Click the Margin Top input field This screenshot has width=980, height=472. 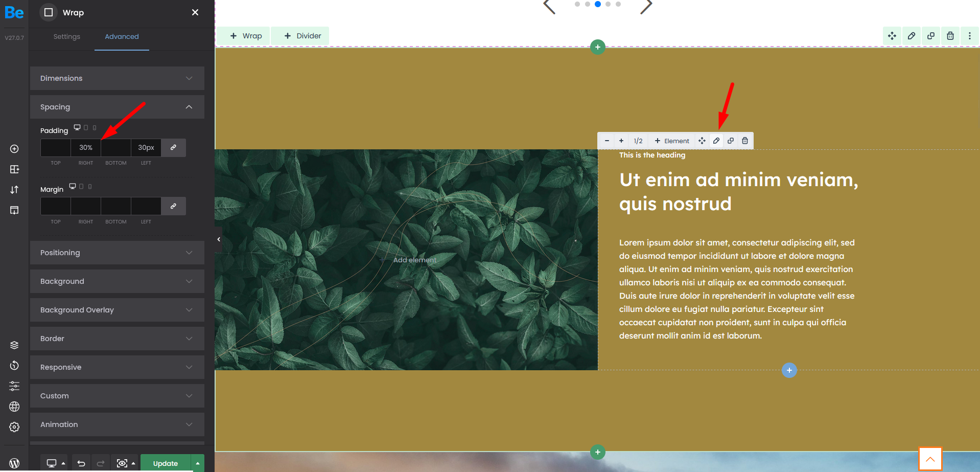56,206
